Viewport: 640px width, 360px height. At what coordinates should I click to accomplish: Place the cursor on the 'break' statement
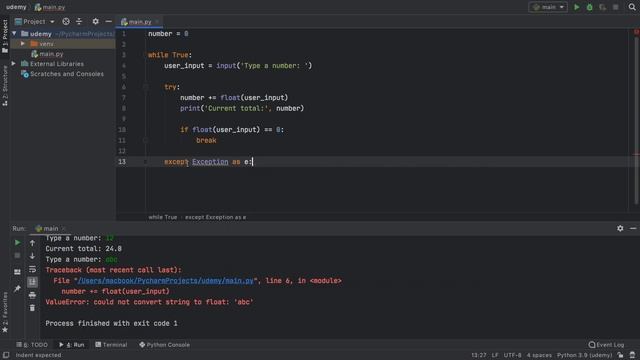point(206,140)
